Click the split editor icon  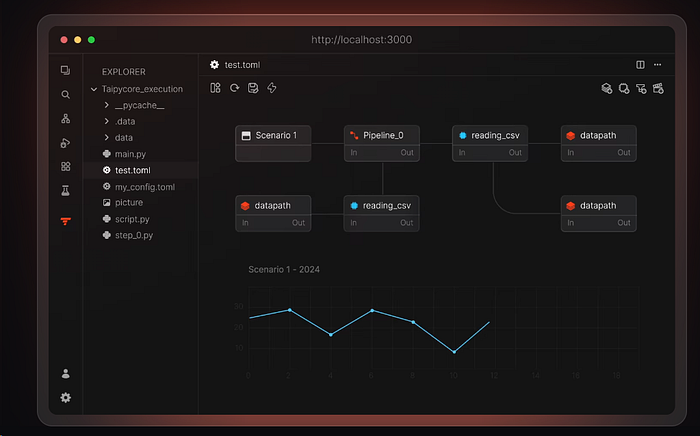click(x=640, y=64)
